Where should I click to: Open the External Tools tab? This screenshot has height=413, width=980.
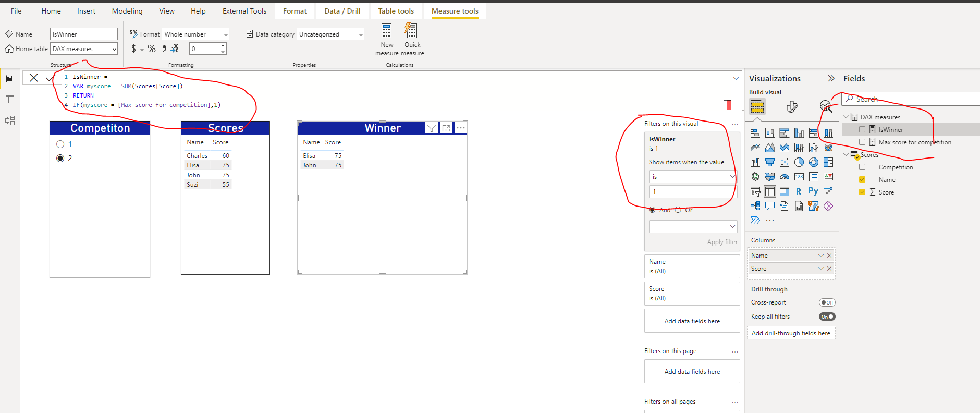coord(244,11)
